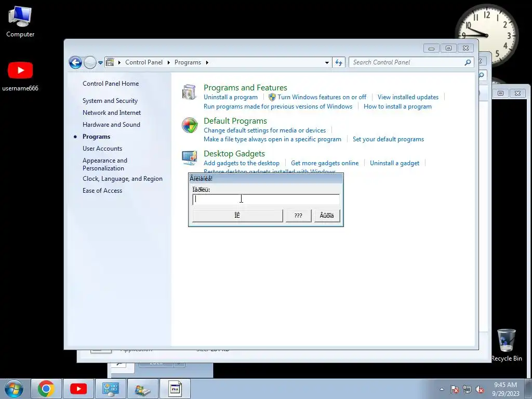Open the Windows-flag program on taskbar
Image resolution: width=532 pixels, height=399 pixels.
(142, 389)
